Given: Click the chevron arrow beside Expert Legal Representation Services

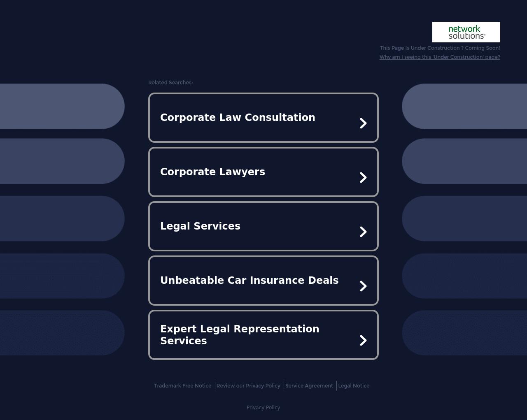Looking at the screenshot, I should tap(364, 340).
